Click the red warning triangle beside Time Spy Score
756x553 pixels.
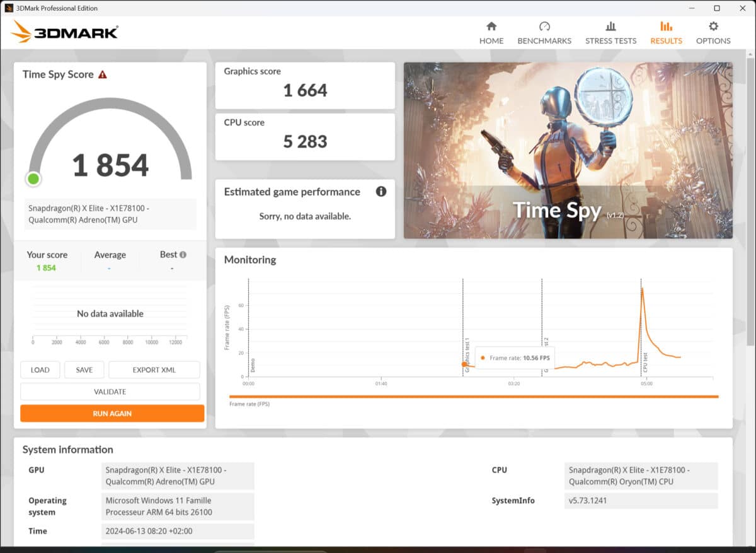pos(103,74)
